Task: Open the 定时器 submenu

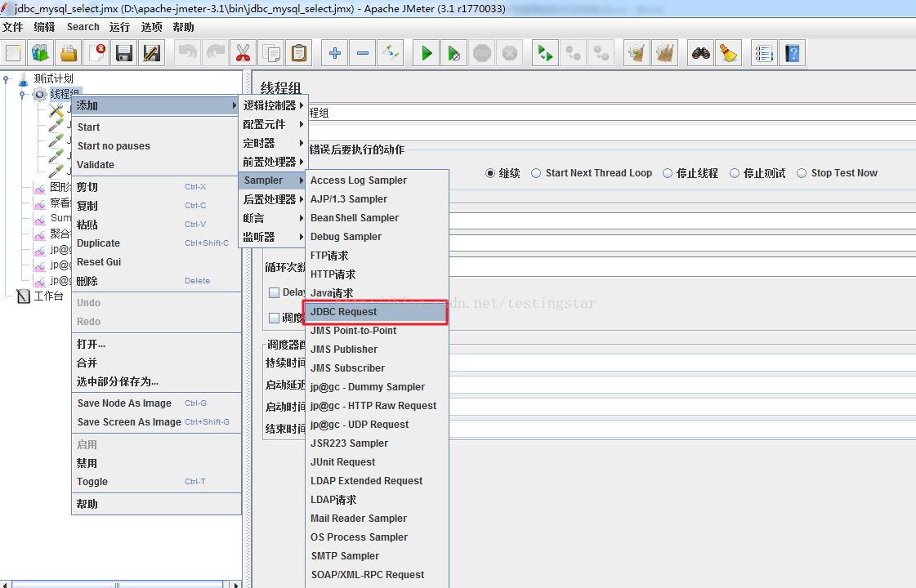Action: pos(273,143)
